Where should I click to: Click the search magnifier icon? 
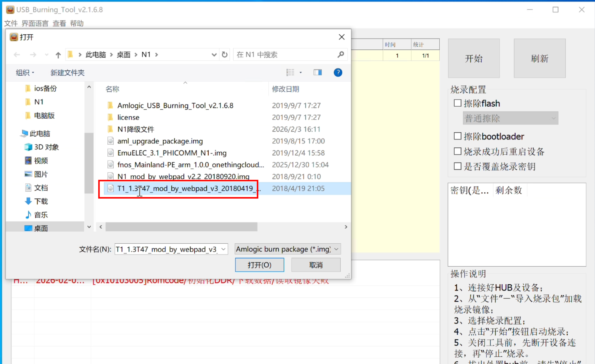tap(341, 54)
